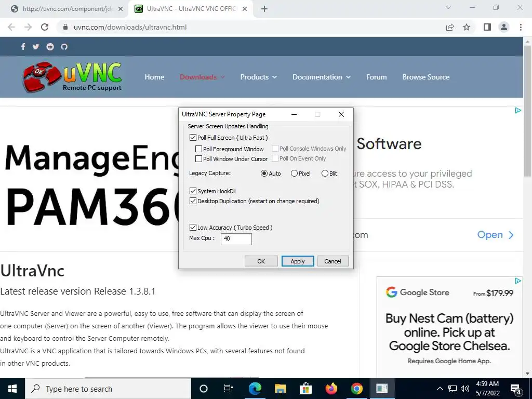Select Auto legacy capture radio button
The height and width of the screenshot is (399, 532).
(x=264, y=174)
